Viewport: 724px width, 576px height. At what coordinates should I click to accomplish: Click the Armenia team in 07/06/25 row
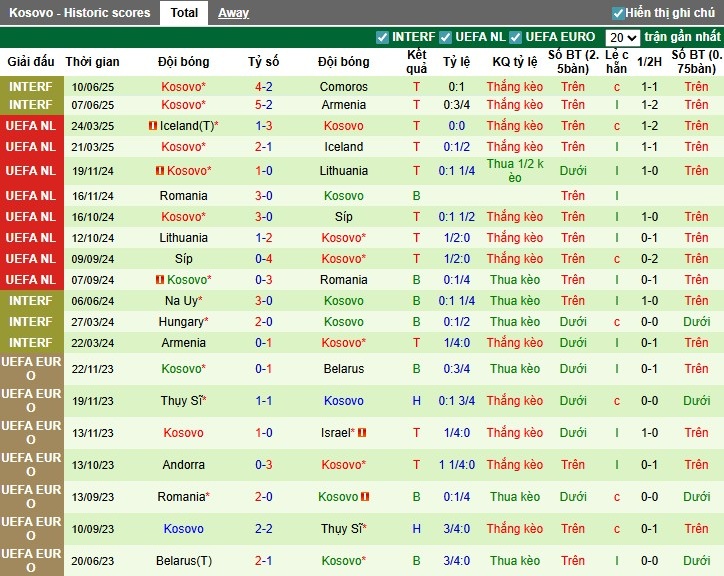tap(343, 105)
